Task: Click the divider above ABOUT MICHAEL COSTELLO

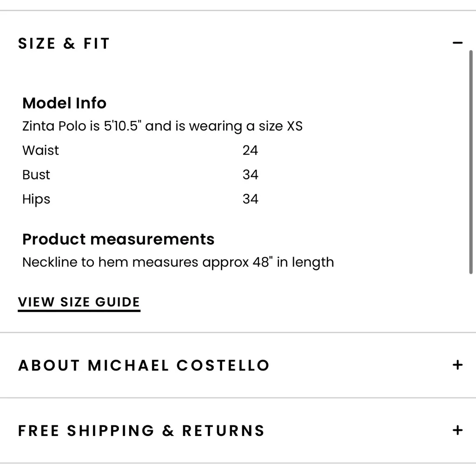Action: tap(238, 332)
